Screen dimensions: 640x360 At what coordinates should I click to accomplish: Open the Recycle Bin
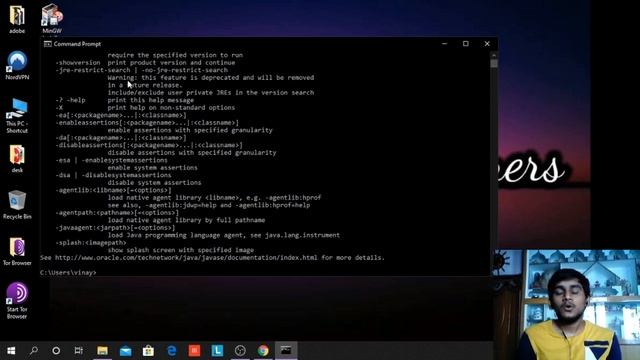pos(17,205)
